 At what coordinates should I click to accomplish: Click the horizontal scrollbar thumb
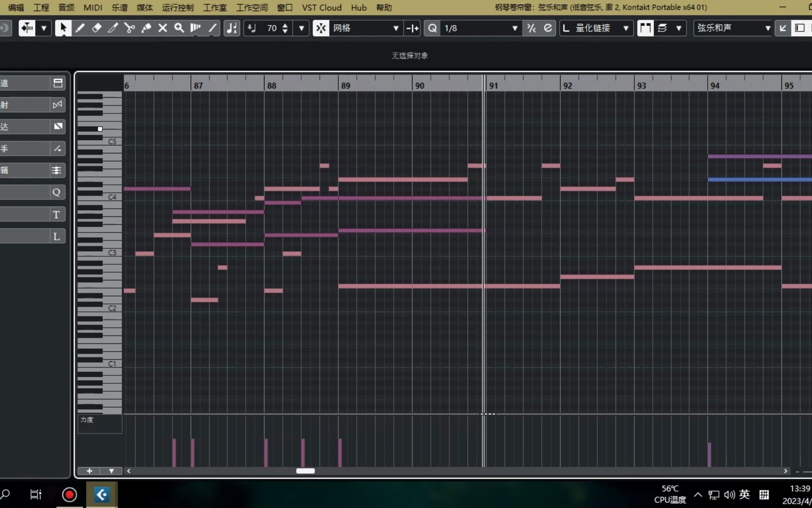click(305, 471)
